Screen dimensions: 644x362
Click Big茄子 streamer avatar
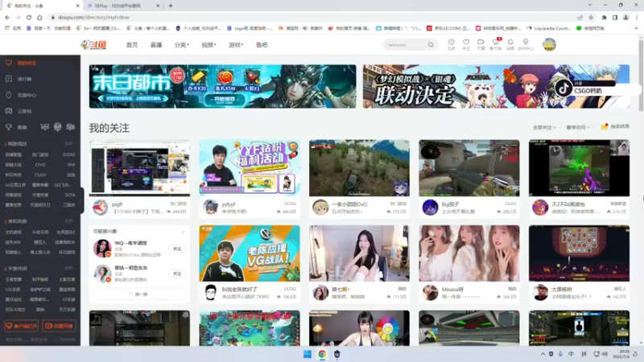coord(430,208)
